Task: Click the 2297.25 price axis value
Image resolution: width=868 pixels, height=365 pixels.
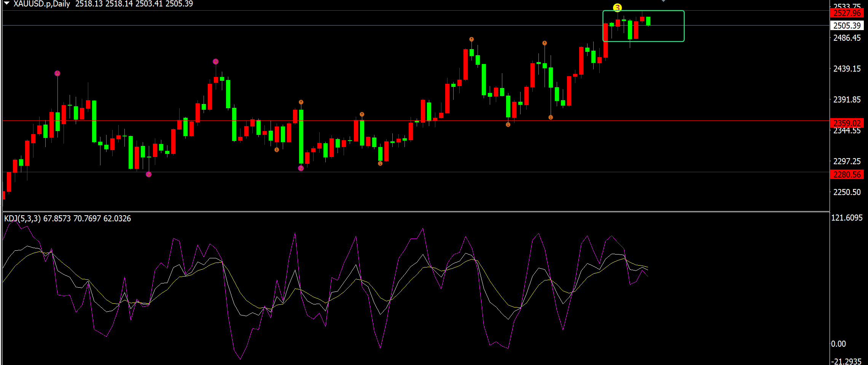Action: pyautogui.click(x=847, y=161)
